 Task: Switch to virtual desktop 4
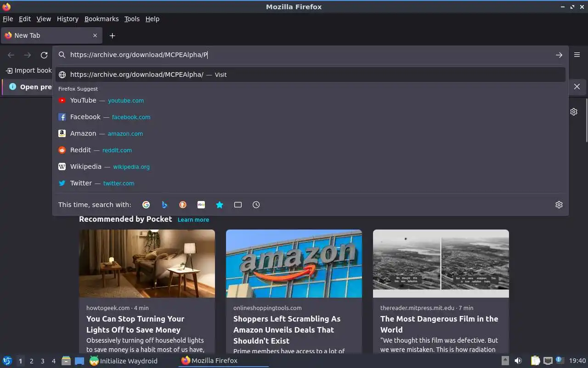click(x=53, y=361)
